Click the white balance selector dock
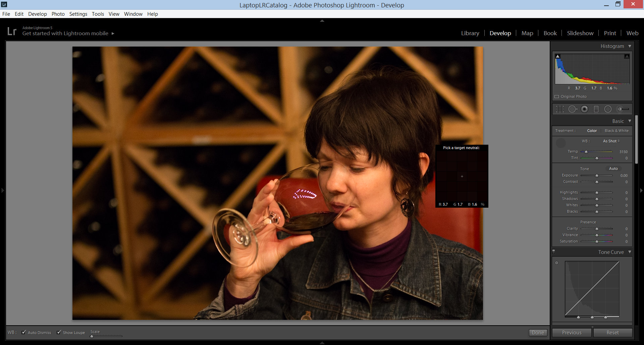 [561, 143]
